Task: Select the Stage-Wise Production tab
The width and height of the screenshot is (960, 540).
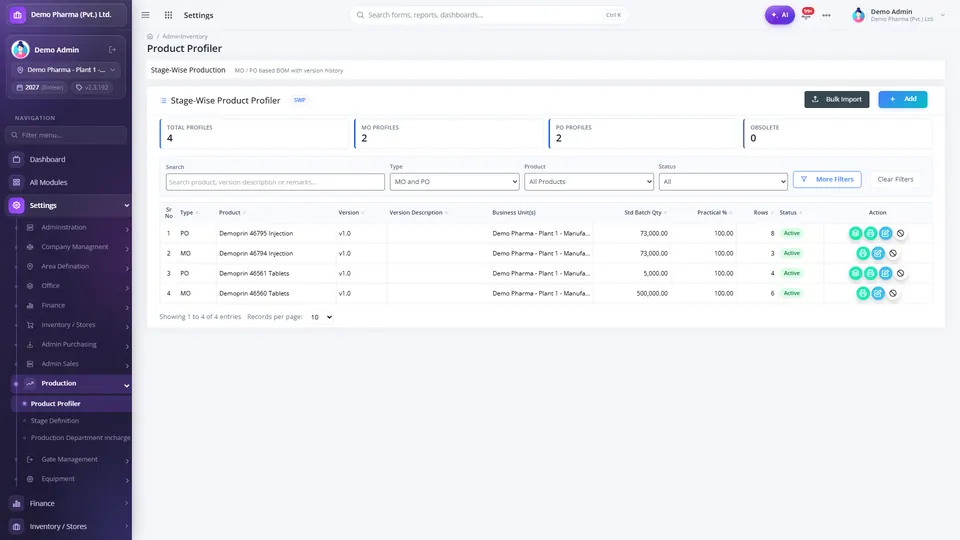Action: pos(188,70)
